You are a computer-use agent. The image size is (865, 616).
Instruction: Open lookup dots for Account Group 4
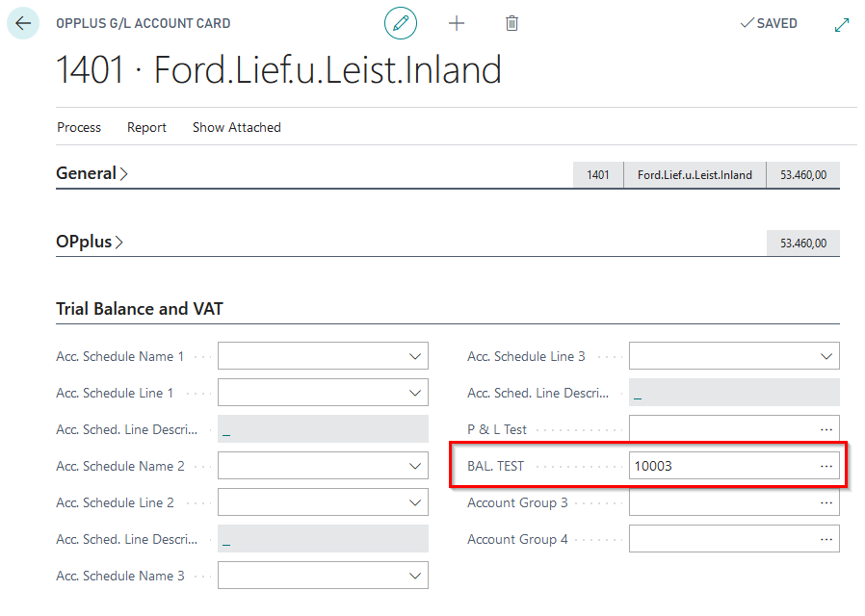pyautogui.click(x=826, y=539)
